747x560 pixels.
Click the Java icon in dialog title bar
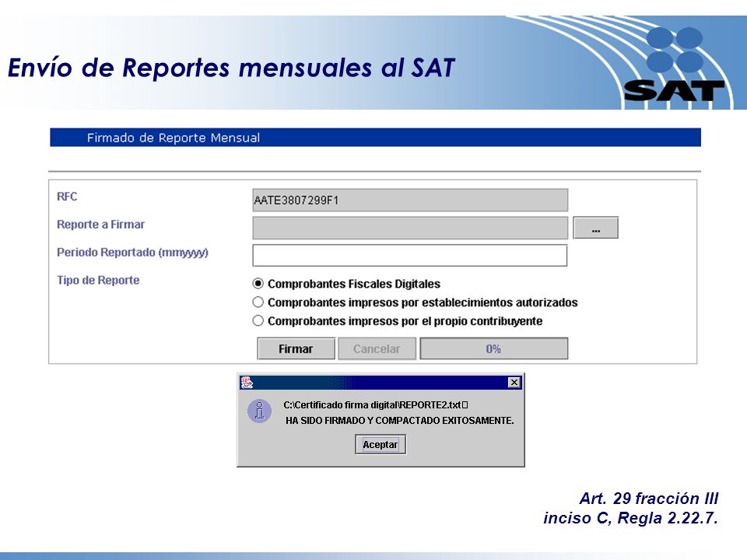click(x=247, y=383)
